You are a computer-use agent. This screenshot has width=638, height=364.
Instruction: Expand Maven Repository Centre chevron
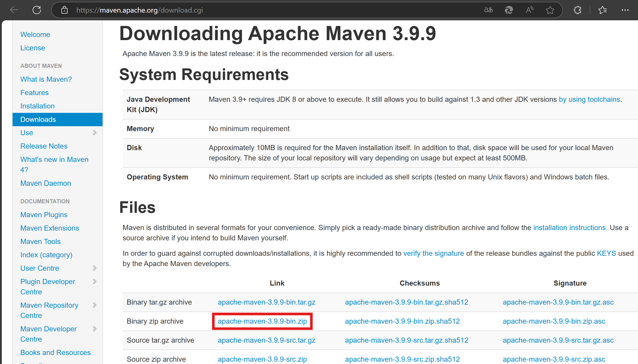[x=95, y=305]
